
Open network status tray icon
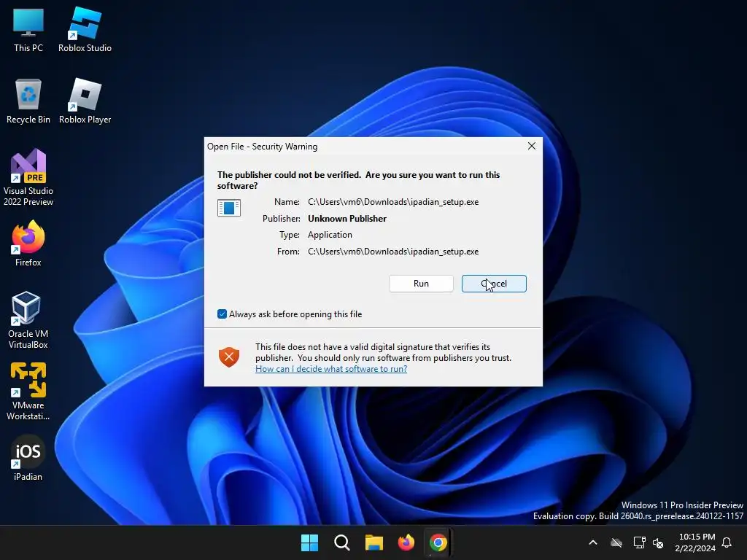639,542
